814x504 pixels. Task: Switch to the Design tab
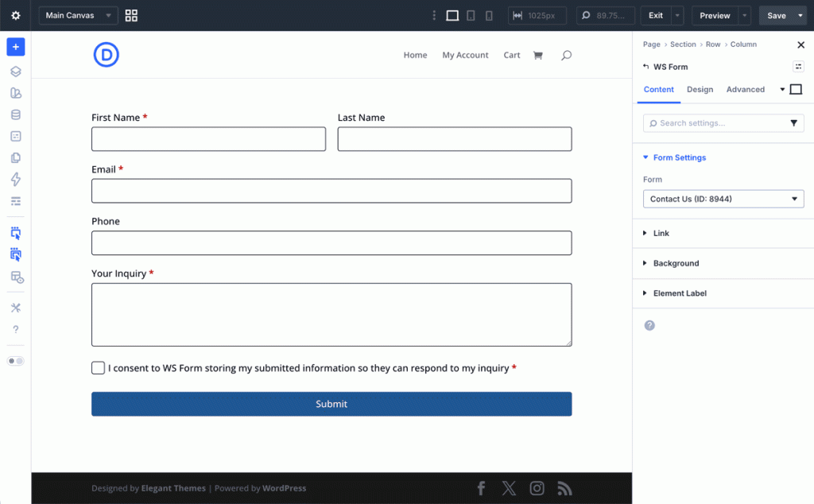tap(700, 89)
